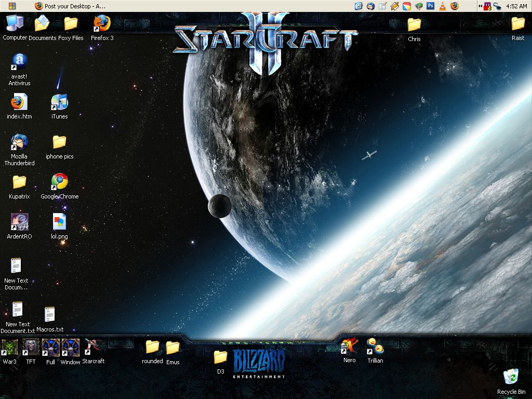Launch Photoshop from the taskbar
Viewport: 532px width, 399px height.
[x=431, y=6]
